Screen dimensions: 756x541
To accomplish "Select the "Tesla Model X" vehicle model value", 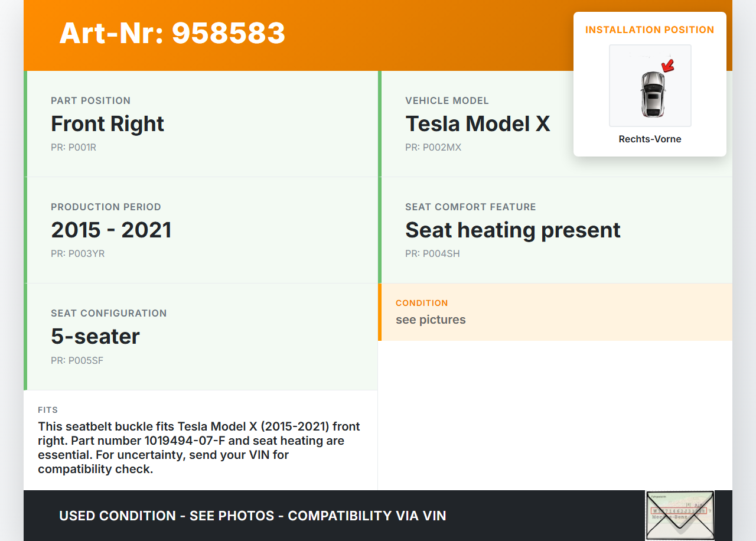I will point(477,124).
